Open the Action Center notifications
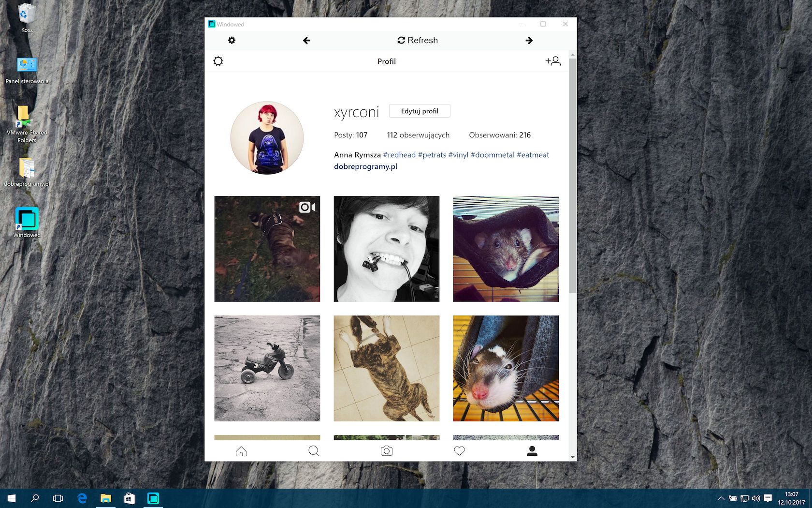 click(x=768, y=498)
